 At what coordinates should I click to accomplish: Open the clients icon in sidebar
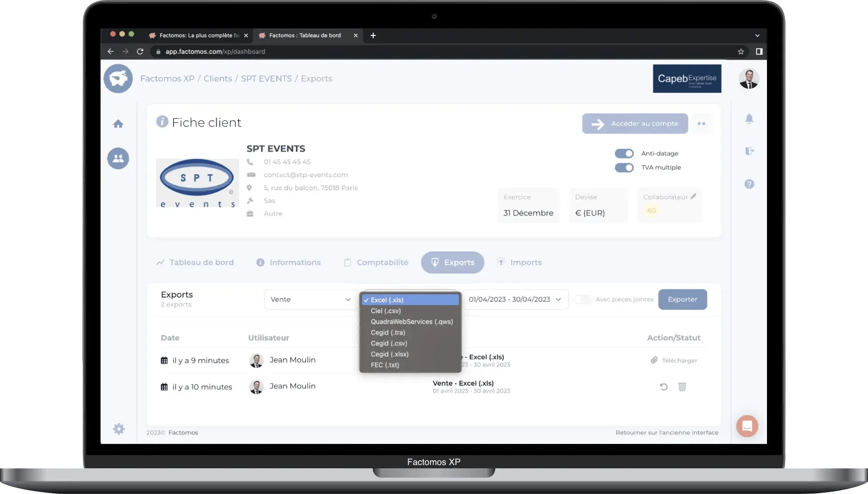click(x=118, y=158)
